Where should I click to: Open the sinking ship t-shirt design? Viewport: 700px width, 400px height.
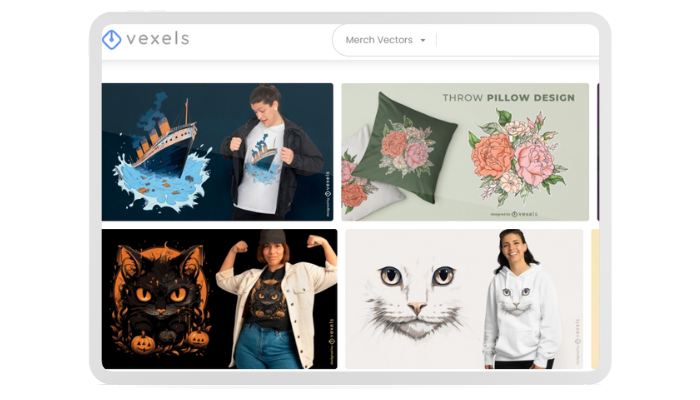pyautogui.click(x=217, y=152)
